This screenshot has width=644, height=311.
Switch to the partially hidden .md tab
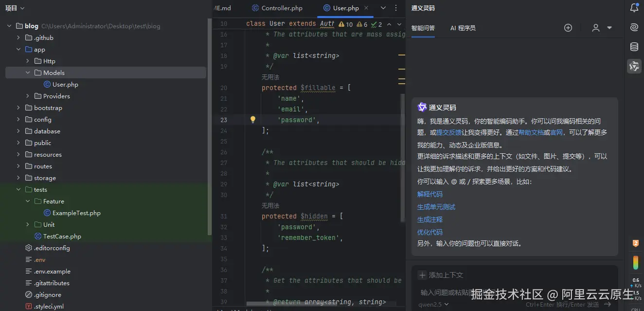(x=222, y=8)
